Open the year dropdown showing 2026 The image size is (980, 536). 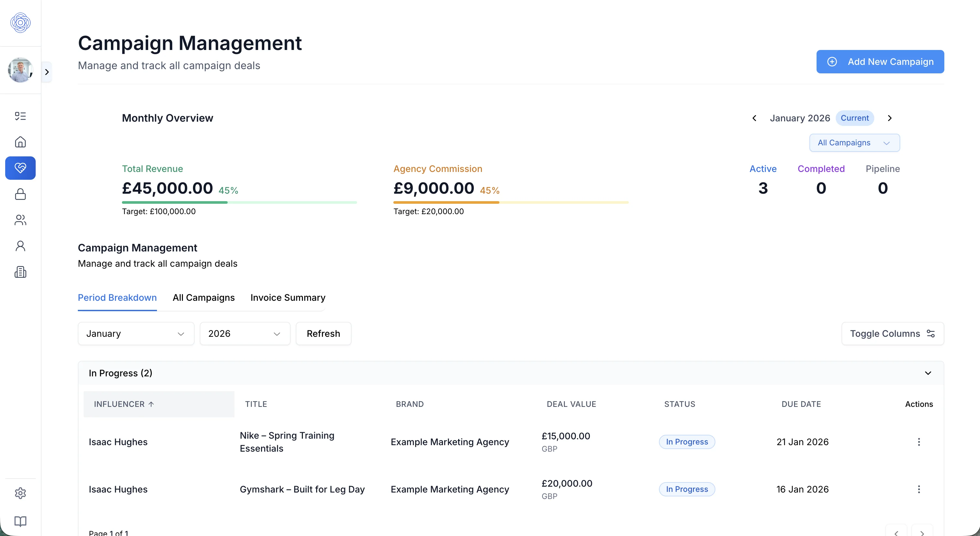245,333
